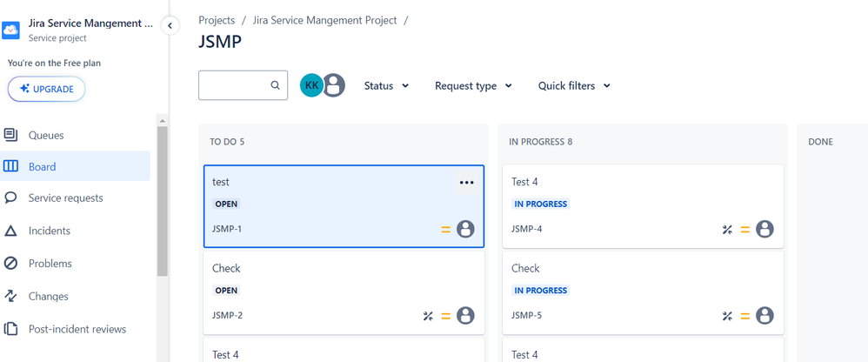Click the Service requests speech bubble icon
This screenshot has width=868, height=362.
pos(10,198)
